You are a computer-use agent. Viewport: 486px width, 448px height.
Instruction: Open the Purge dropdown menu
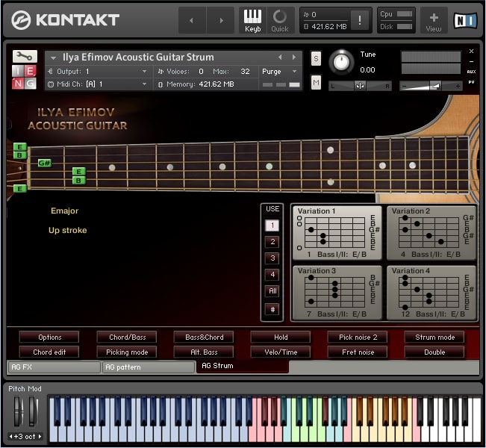279,72
